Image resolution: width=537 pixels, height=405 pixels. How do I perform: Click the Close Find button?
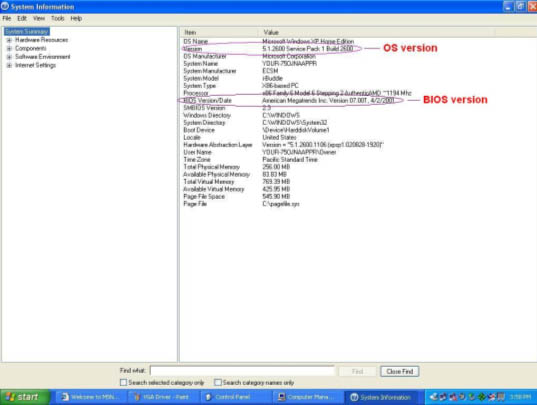coord(399,371)
